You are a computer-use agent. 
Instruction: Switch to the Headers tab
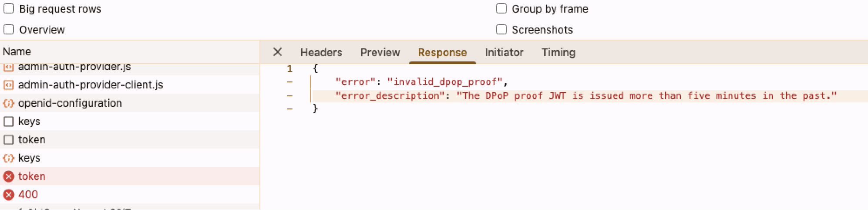pyautogui.click(x=321, y=52)
